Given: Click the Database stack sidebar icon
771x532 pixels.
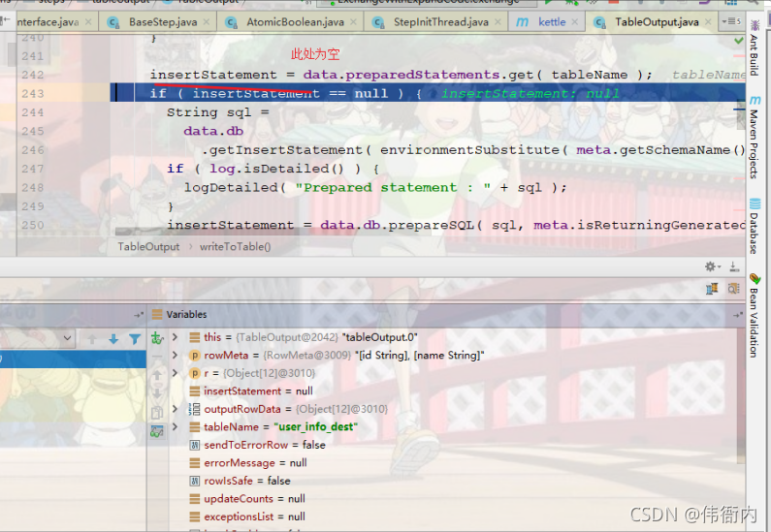Looking at the screenshot, I should [755, 203].
